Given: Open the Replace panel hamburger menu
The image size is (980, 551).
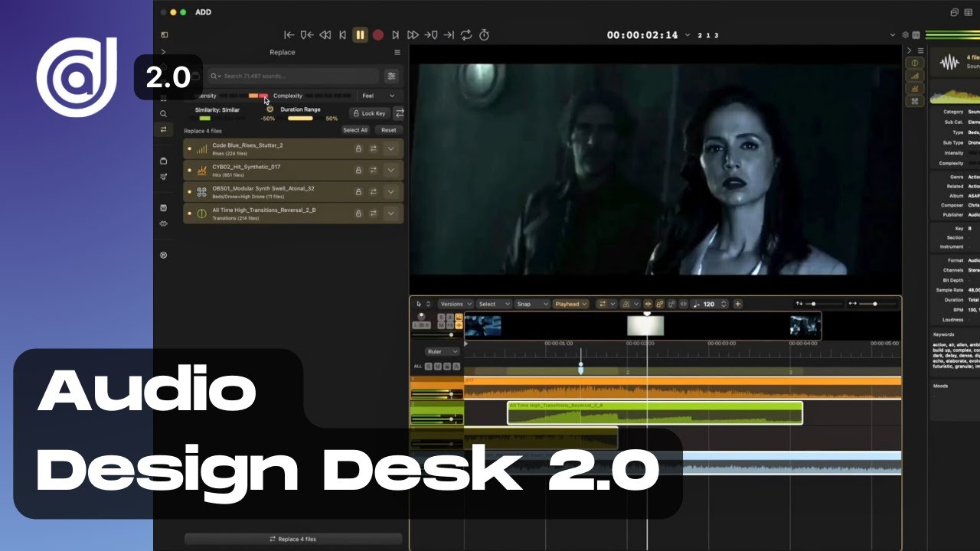Looking at the screenshot, I should [397, 52].
